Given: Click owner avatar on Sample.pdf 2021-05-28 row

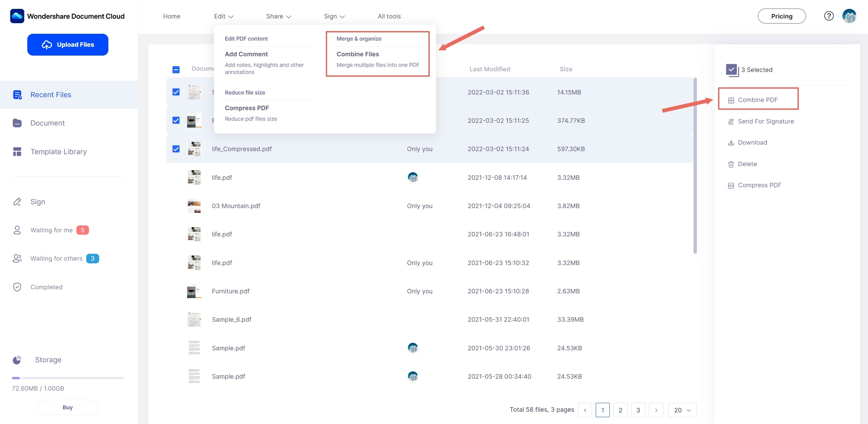Looking at the screenshot, I should [413, 376].
